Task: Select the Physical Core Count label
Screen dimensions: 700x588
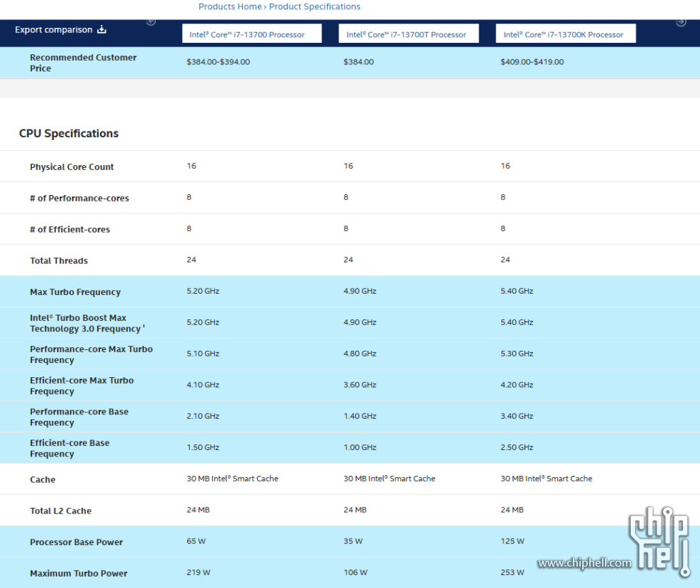Action: 72,167
